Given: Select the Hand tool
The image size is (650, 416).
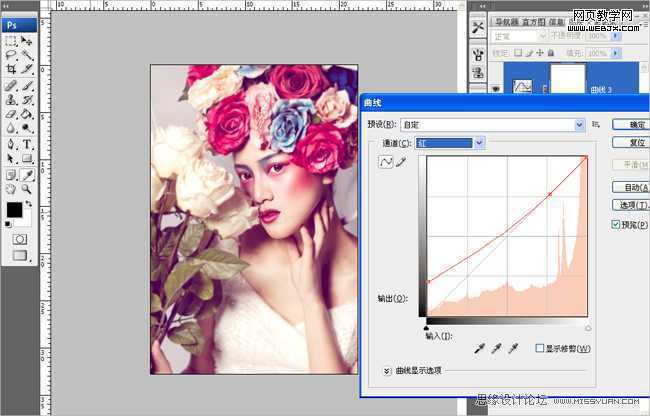Looking at the screenshot, I should pyautogui.click(x=11, y=189).
